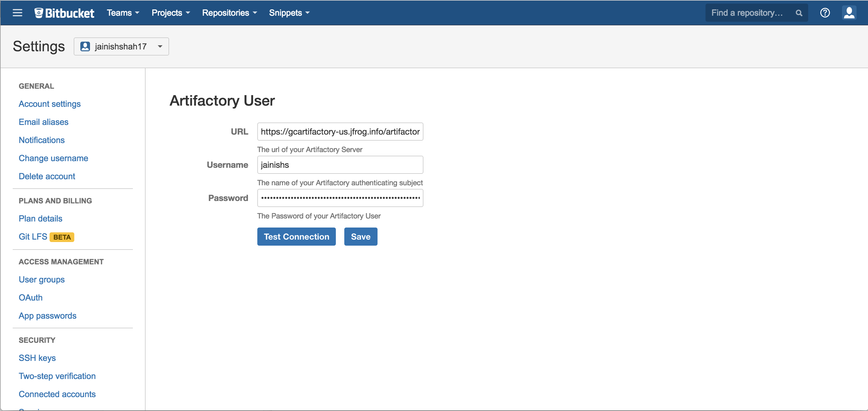Viewport: 868px width, 411px height.
Task: Click the Bitbucket logo
Action: click(64, 13)
